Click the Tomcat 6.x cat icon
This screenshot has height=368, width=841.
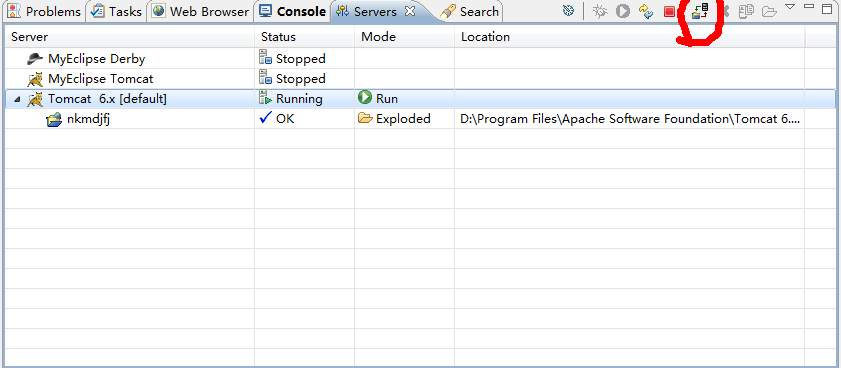36,99
